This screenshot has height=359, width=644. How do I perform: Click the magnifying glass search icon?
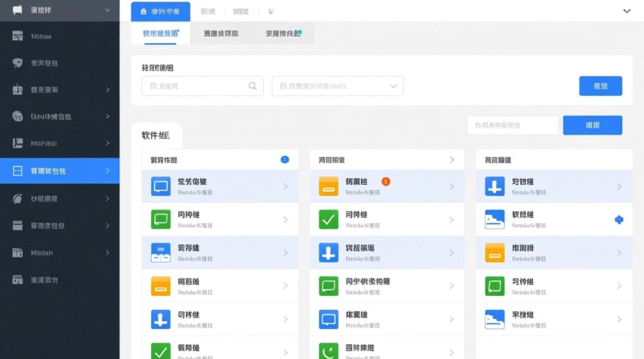[253, 86]
